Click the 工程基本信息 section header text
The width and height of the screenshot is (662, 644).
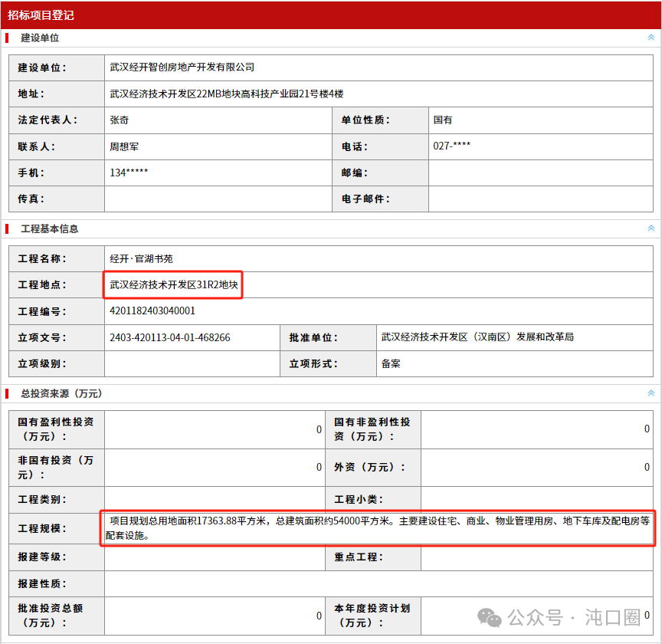(x=50, y=228)
